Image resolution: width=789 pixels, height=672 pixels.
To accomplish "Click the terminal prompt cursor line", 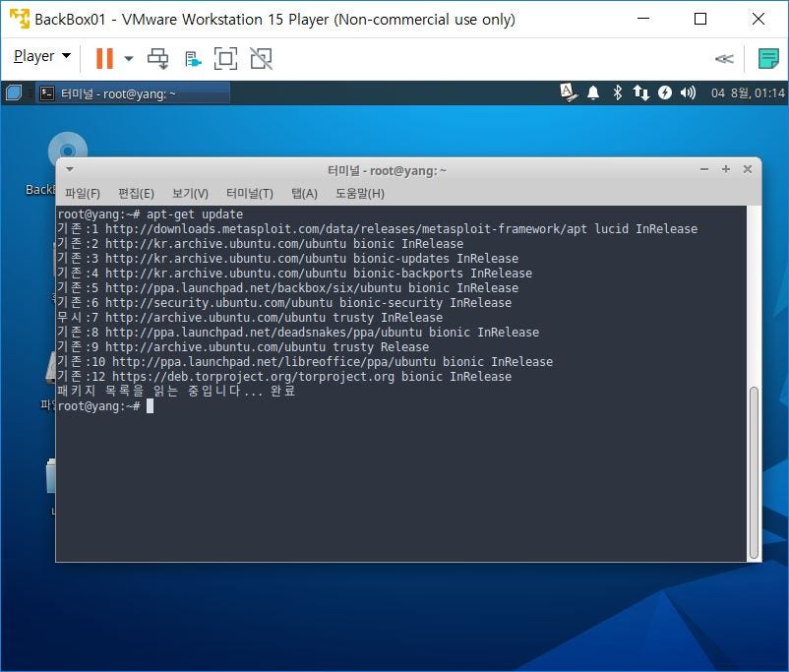I will pyautogui.click(x=105, y=406).
